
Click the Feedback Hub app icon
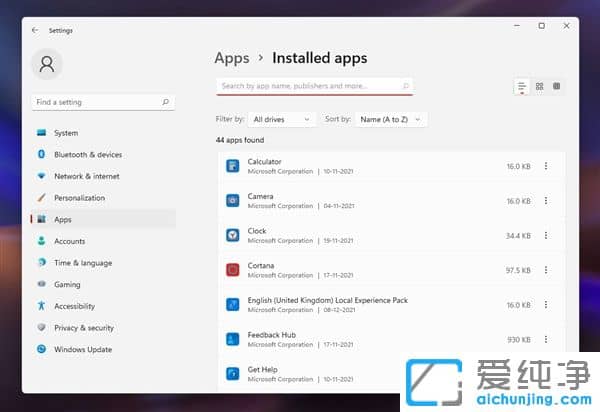233,339
